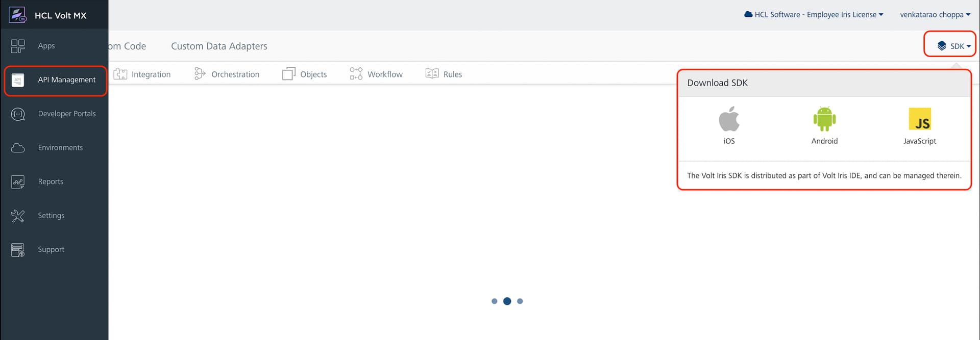This screenshot has width=980, height=340.
Task: Select Developer Portals in the sidebar
Action: pyautogui.click(x=67, y=114)
